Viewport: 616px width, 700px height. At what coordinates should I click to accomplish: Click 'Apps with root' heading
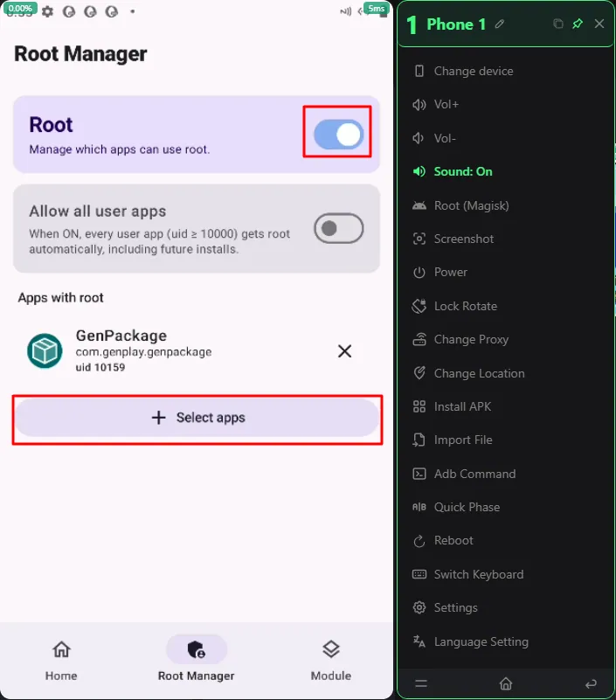[60, 298]
